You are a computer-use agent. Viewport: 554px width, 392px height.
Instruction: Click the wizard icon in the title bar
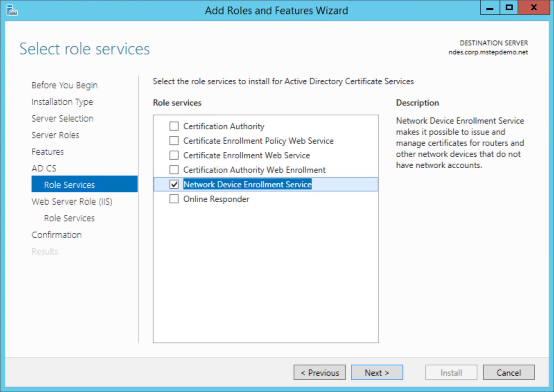point(12,10)
